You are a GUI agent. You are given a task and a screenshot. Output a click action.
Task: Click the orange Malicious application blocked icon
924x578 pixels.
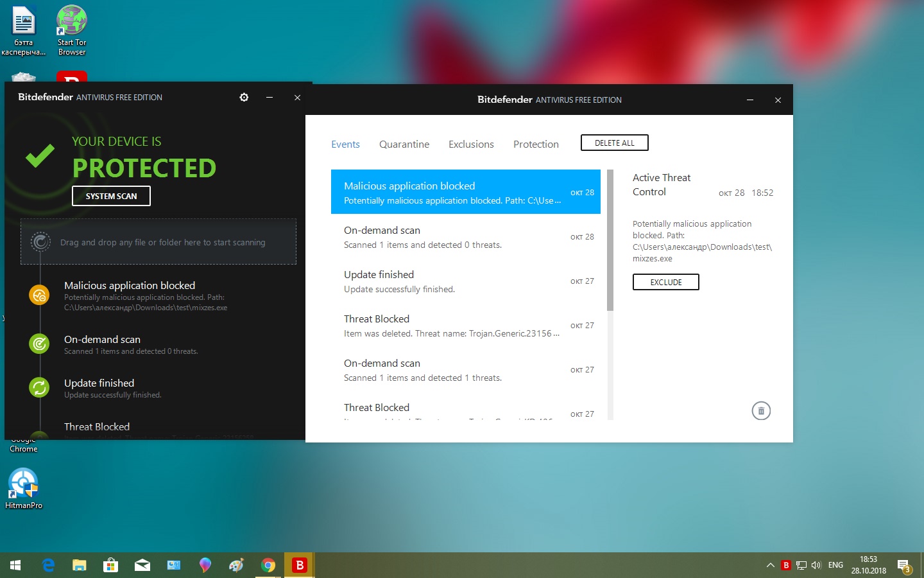coord(40,295)
